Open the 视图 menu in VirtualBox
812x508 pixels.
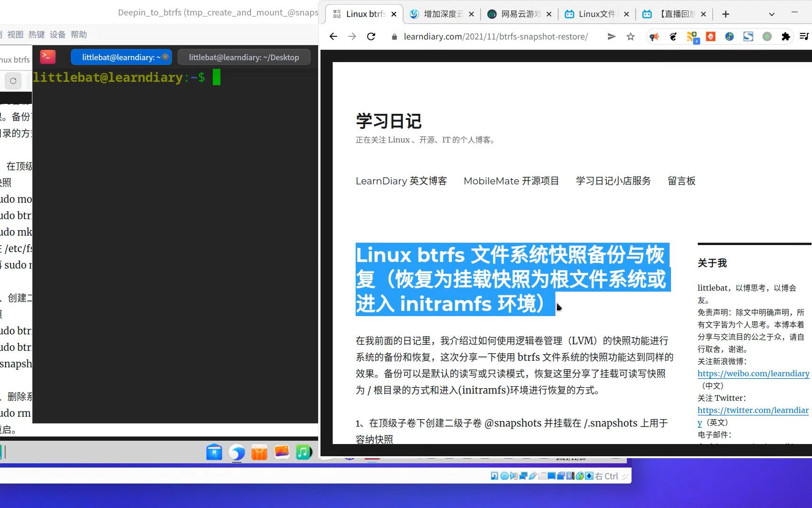[x=15, y=34]
